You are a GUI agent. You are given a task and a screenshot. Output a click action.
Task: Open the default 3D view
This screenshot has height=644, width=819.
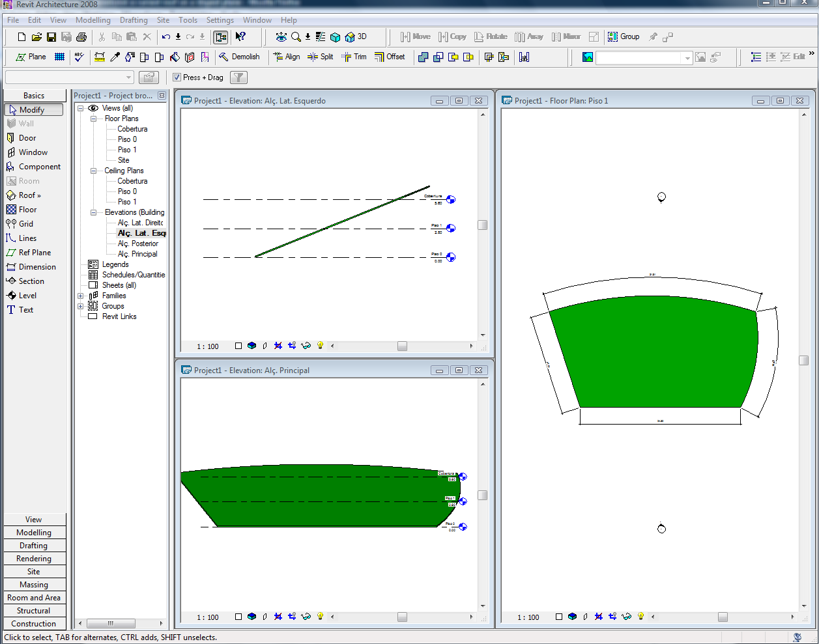click(356, 37)
